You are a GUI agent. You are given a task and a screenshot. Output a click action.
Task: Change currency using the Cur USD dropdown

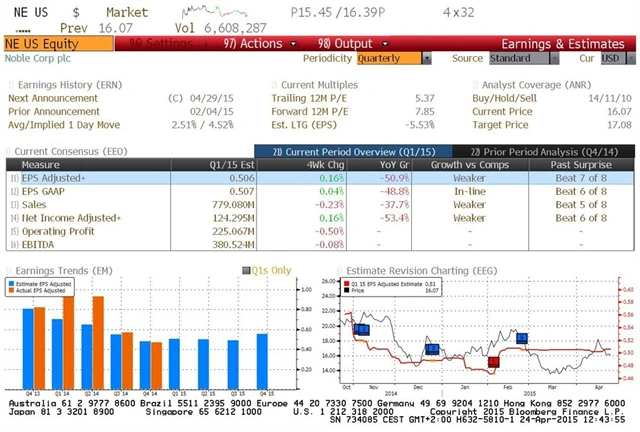coord(612,58)
